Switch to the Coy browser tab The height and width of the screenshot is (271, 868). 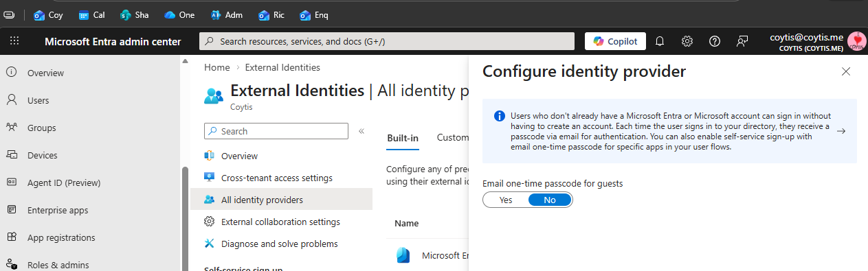[48, 14]
